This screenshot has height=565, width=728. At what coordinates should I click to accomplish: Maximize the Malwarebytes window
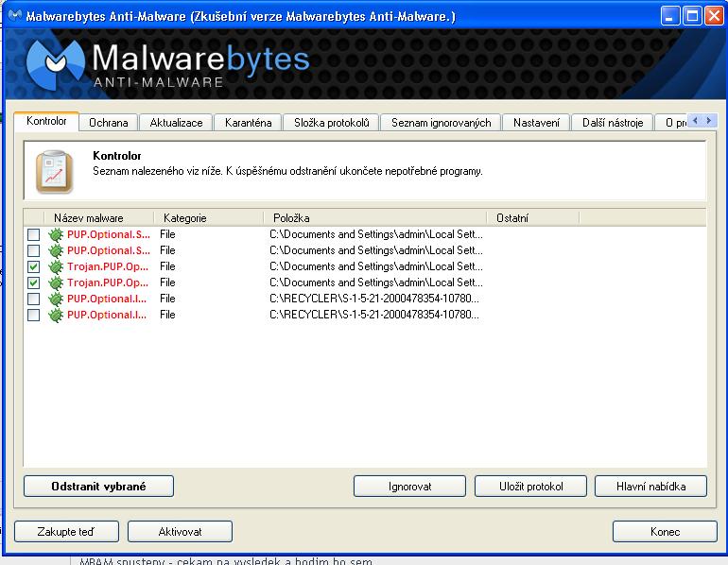click(692, 16)
